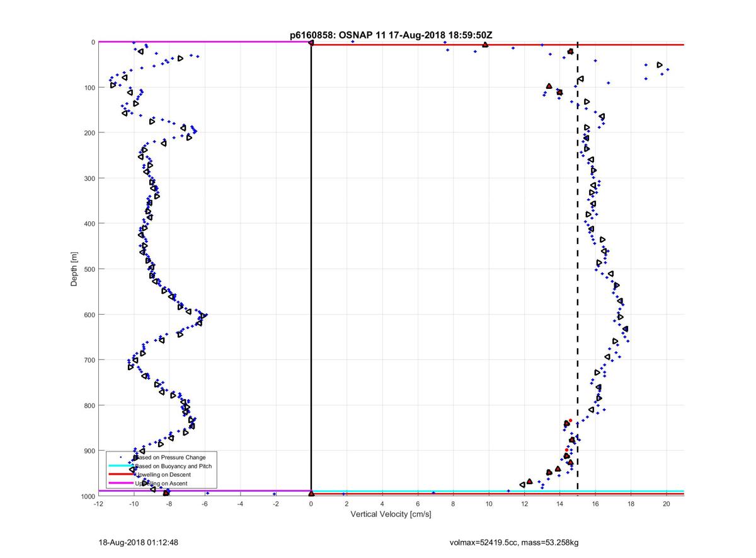Click the '400' depth axis tick label
Image resolution: width=756 pixels, height=558 pixels.
[89, 224]
